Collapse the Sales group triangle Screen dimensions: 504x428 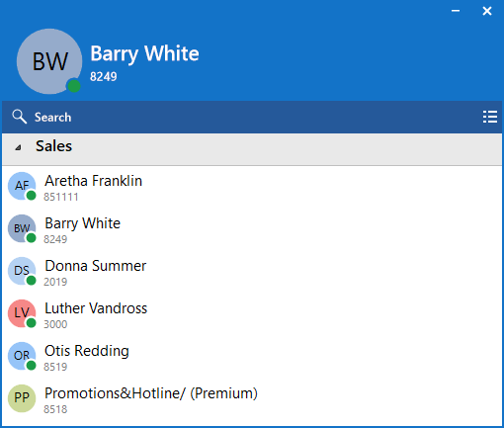coord(18,147)
